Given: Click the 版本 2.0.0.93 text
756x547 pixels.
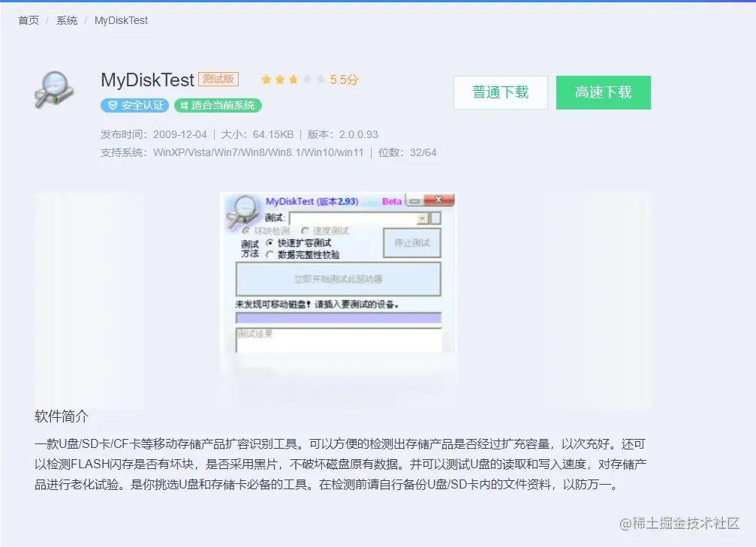Looking at the screenshot, I should tap(343, 134).
